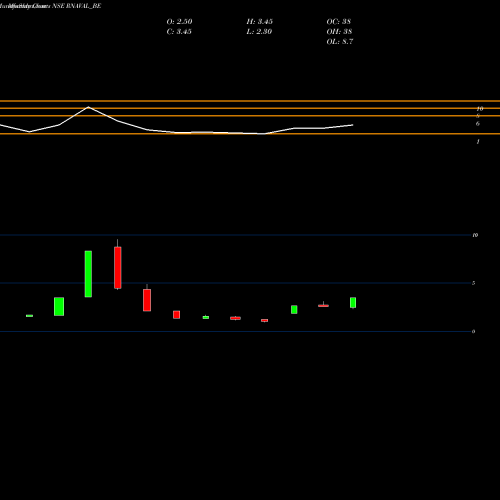Screen dimensions: 500x500
Task: Click the OH: 38 readout
Action: 339,31
